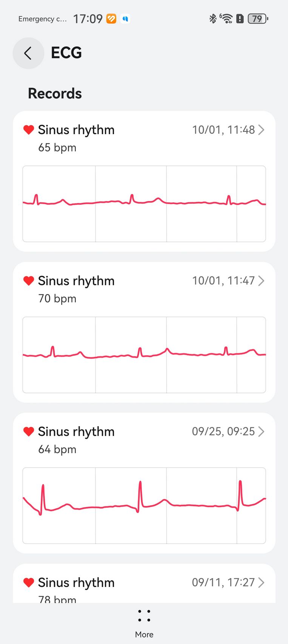Open the More options menu
Viewport: 288px width, 644px height.
(144, 621)
